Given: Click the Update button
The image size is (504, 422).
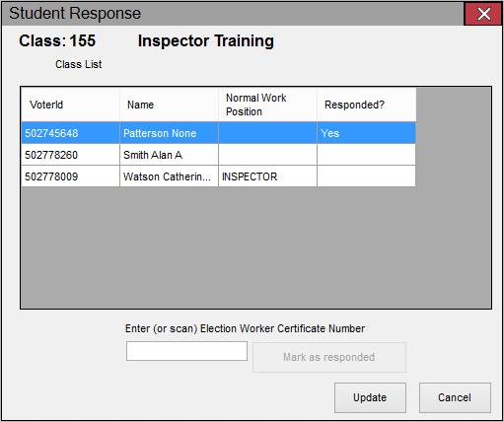Looking at the screenshot, I should pyautogui.click(x=370, y=397).
